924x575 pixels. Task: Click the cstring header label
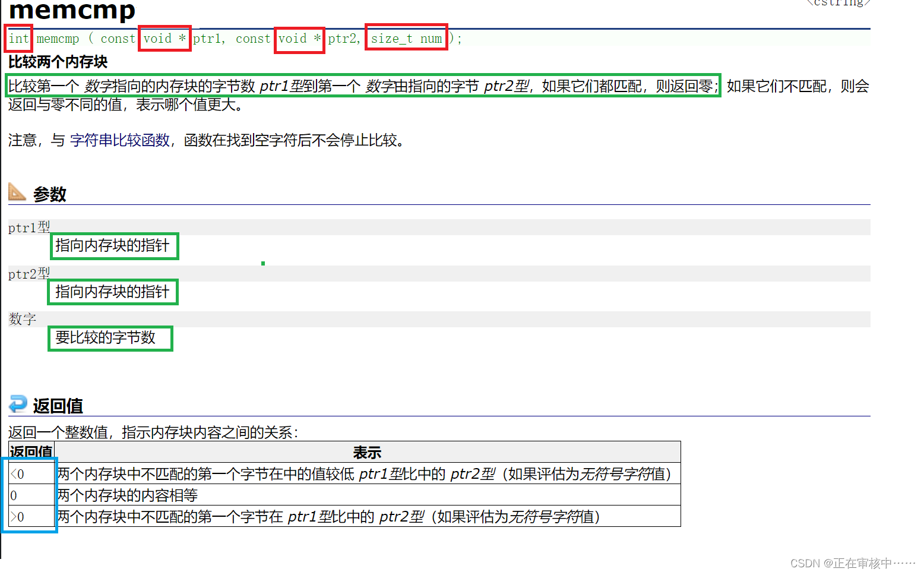click(837, 3)
